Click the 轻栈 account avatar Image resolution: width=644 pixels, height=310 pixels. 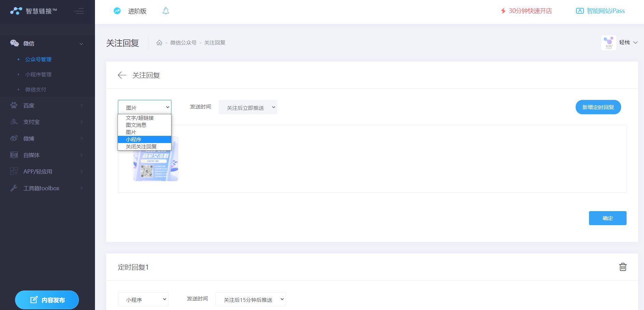pyautogui.click(x=609, y=43)
